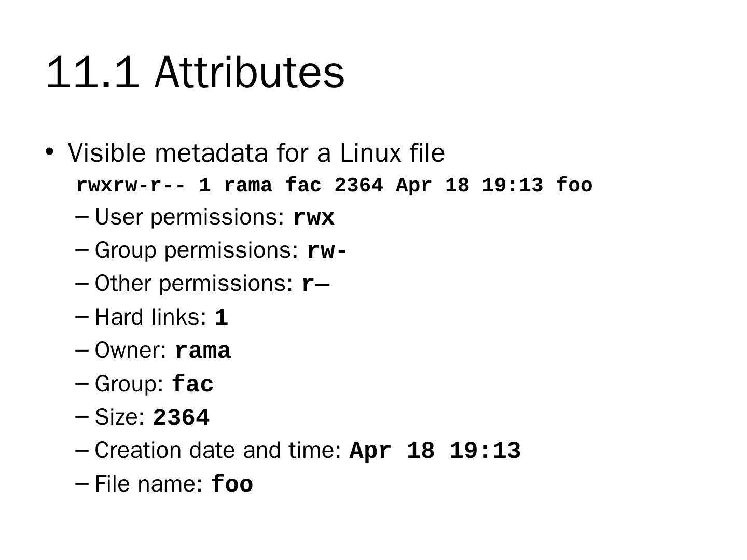Click the "Group:" label above the Size line

point(129,384)
